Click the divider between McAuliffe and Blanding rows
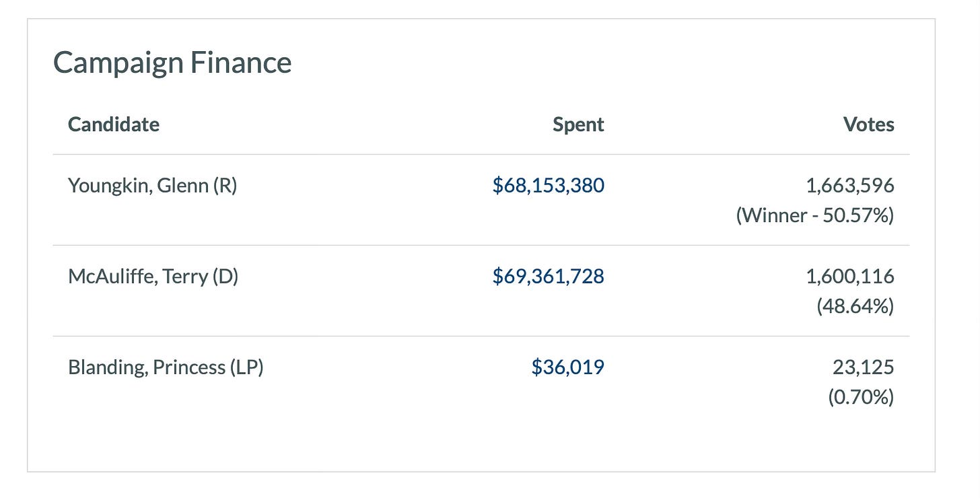 click(481, 336)
